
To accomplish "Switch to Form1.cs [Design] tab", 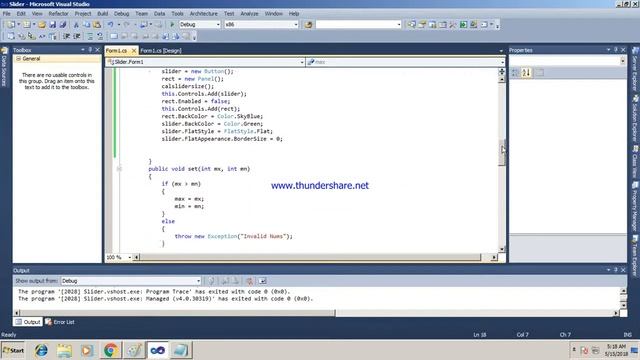I will [161, 51].
